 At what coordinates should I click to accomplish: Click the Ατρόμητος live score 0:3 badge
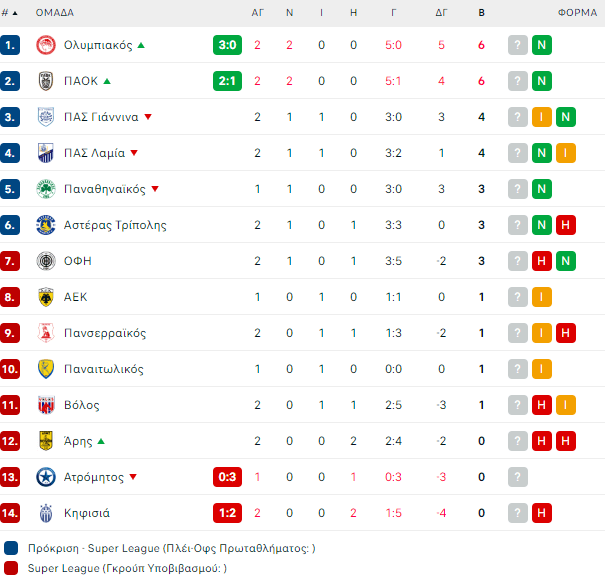[x=227, y=477]
